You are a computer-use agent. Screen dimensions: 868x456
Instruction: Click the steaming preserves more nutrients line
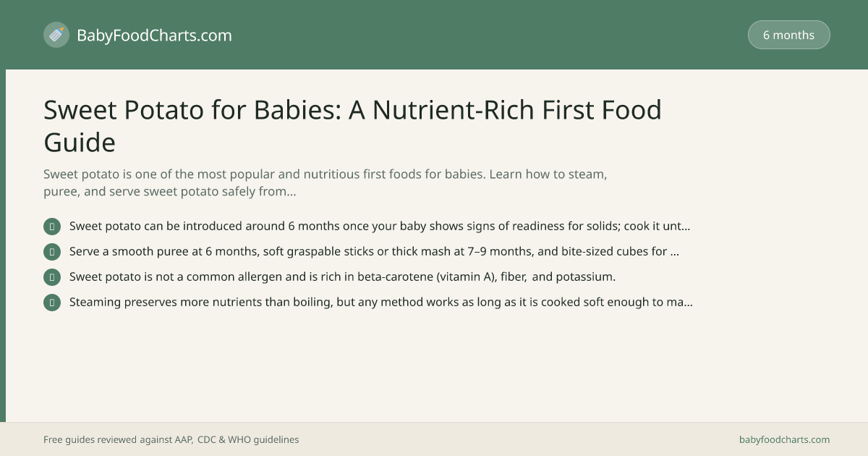(x=381, y=302)
